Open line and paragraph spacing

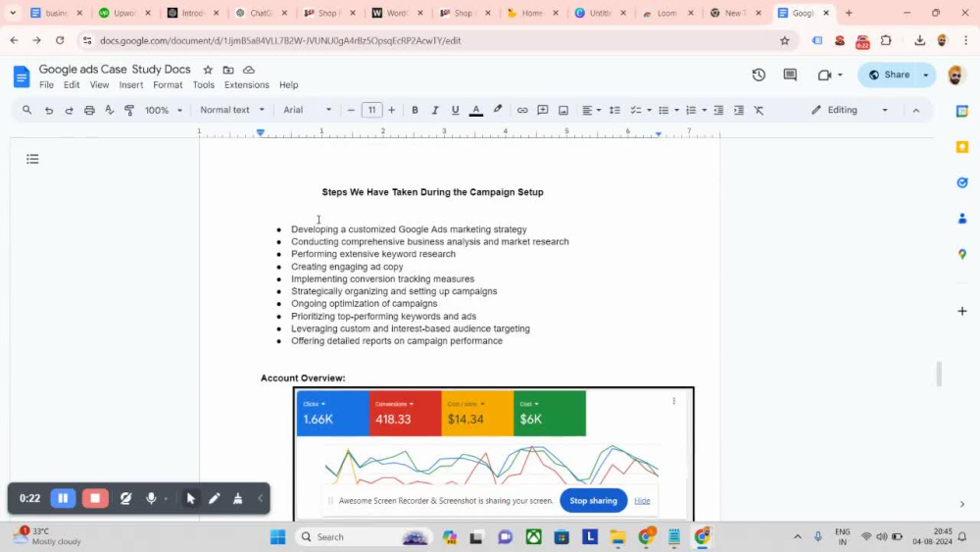[615, 110]
